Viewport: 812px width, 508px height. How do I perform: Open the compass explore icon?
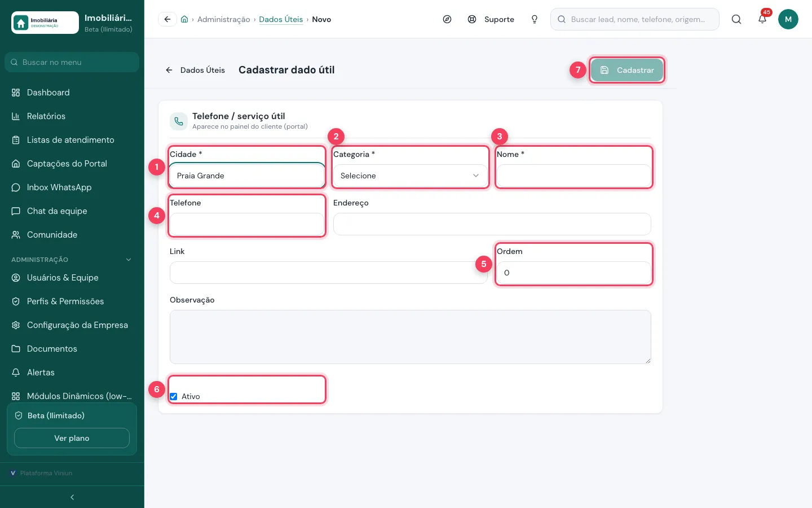447,19
